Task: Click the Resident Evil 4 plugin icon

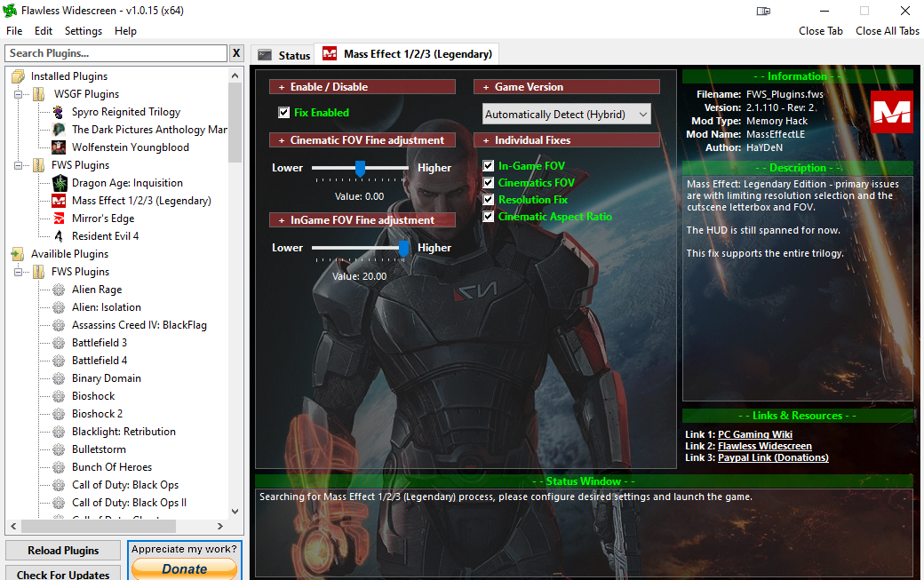Action: (x=59, y=236)
